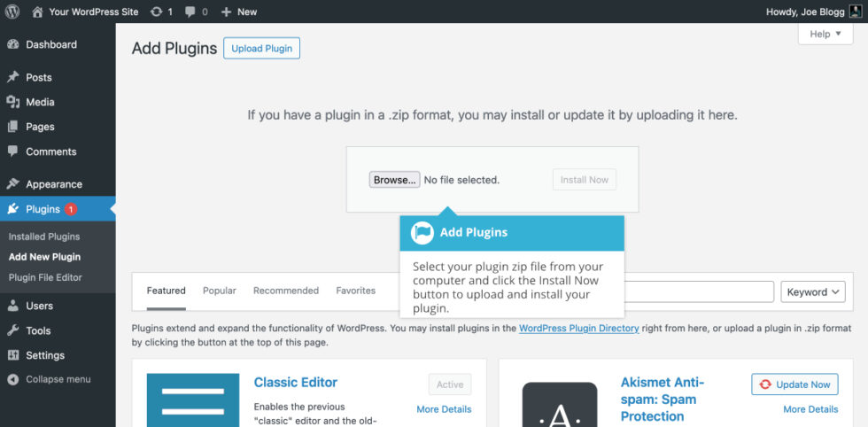Open Plugin File Editor submenu item
Screen dimensions: 868x427
coord(45,277)
